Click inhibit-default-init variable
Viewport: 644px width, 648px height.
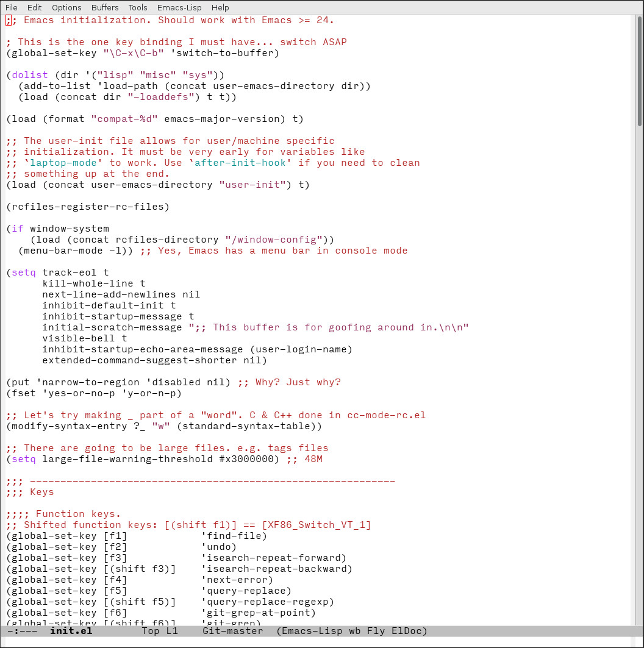pyautogui.click(x=103, y=305)
